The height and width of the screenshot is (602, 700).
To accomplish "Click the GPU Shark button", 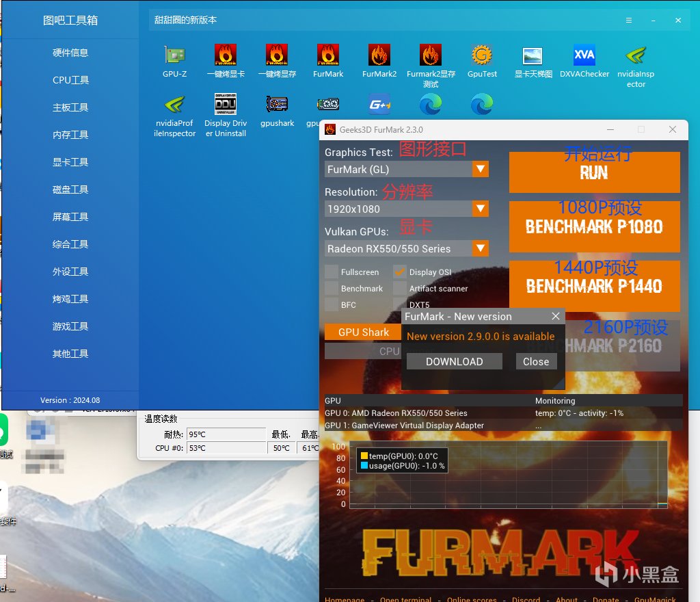I will pos(364,332).
